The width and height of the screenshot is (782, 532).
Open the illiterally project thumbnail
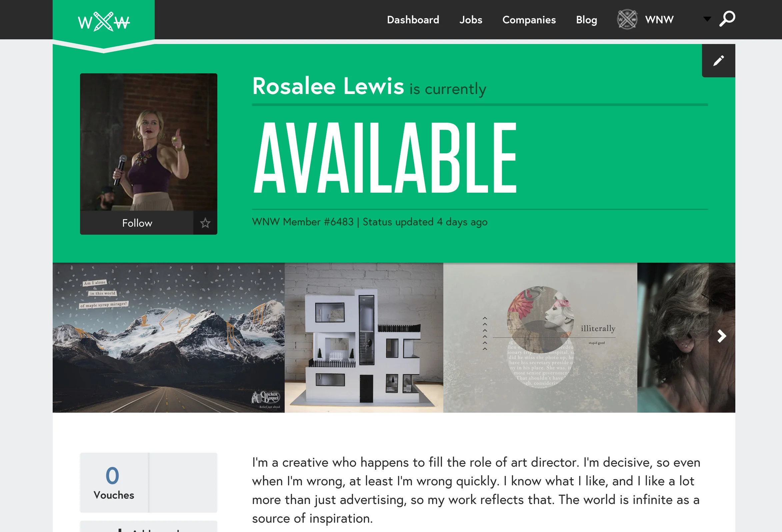click(x=540, y=338)
